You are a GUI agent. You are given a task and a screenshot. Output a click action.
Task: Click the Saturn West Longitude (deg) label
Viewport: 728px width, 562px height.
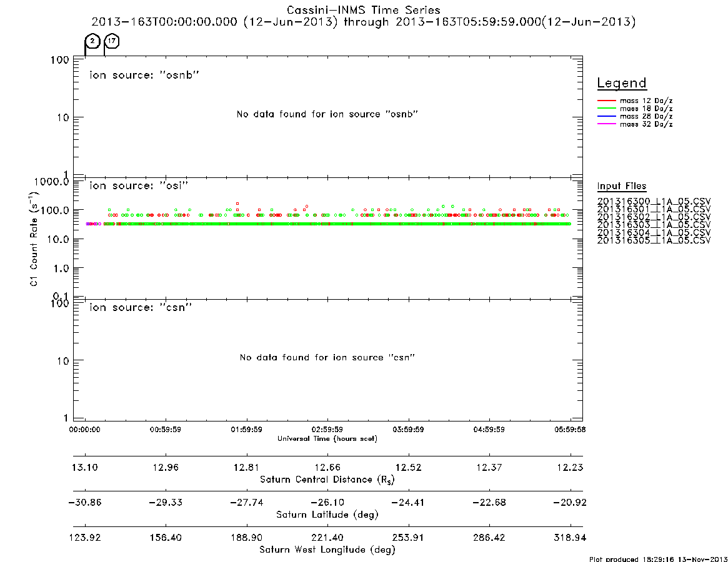327,550
